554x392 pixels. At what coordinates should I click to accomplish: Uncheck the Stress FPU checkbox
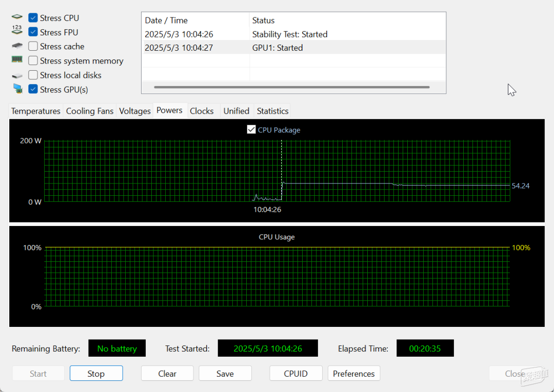tap(33, 32)
